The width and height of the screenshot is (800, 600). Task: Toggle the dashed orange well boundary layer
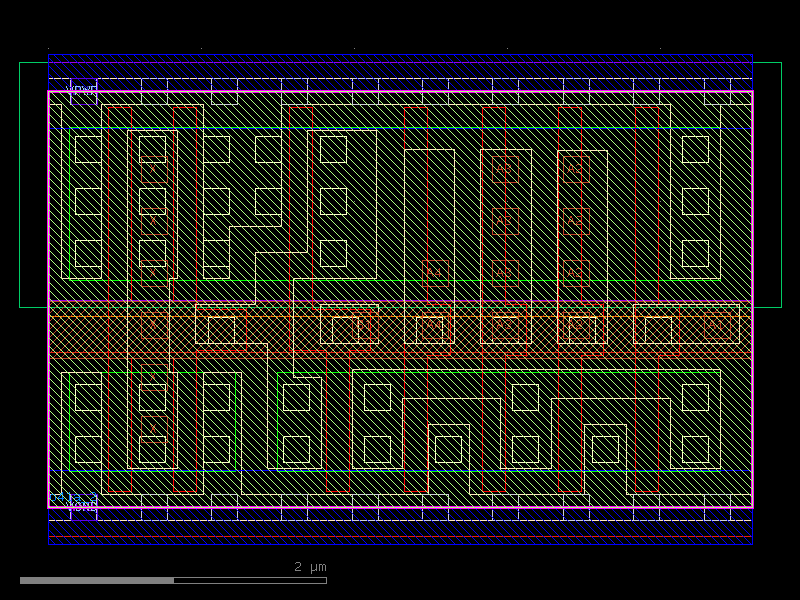[x=400, y=80]
